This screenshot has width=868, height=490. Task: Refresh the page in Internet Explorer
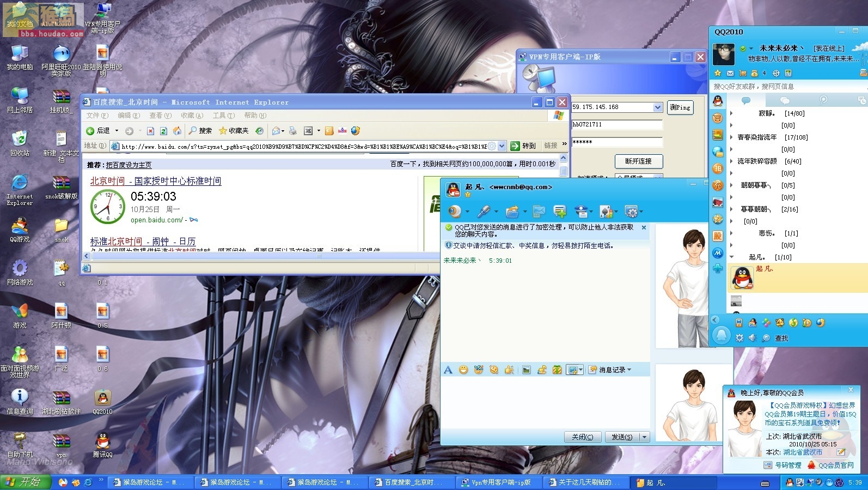(x=164, y=131)
